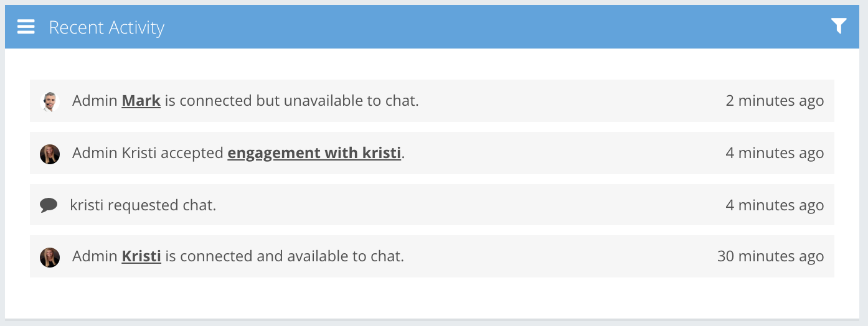Click the "Admin Kristi accepted" text
868x326 pixels.
pyautogui.click(x=148, y=153)
